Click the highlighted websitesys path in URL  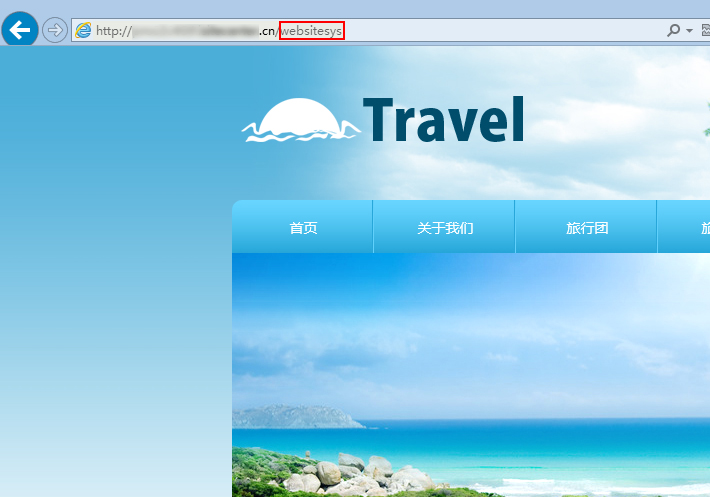pyautogui.click(x=311, y=31)
